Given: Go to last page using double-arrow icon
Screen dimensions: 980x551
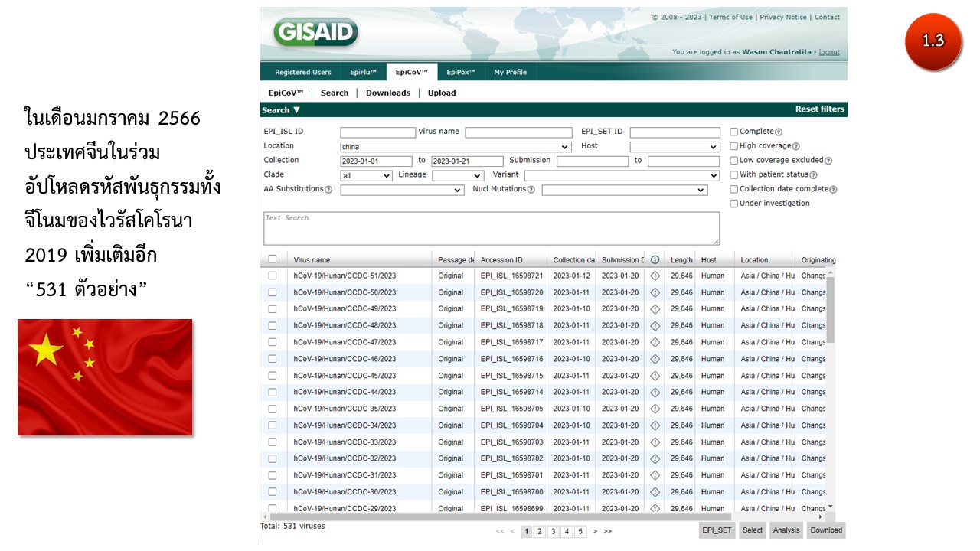Looking at the screenshot, I should coord(608,531).
